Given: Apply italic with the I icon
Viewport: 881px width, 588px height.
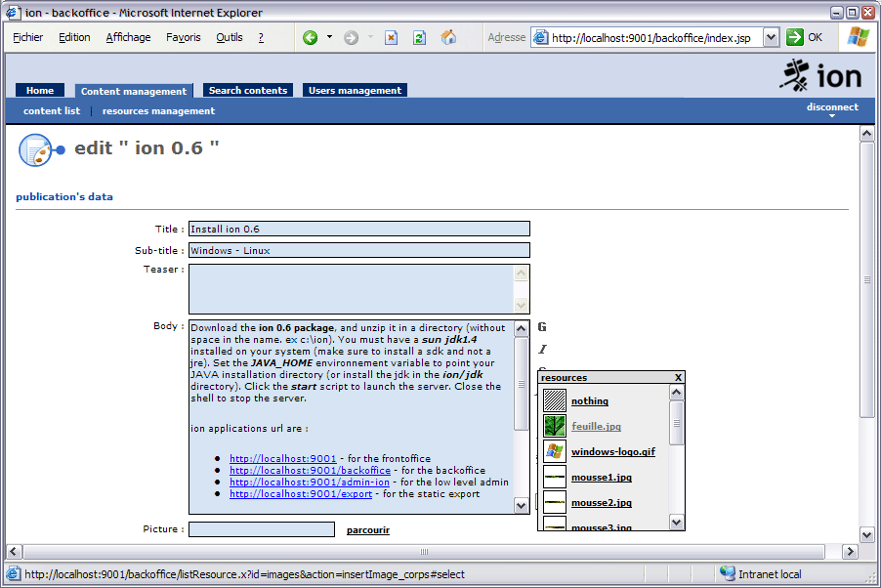Looking at the screenshot, I should point(542,349).
